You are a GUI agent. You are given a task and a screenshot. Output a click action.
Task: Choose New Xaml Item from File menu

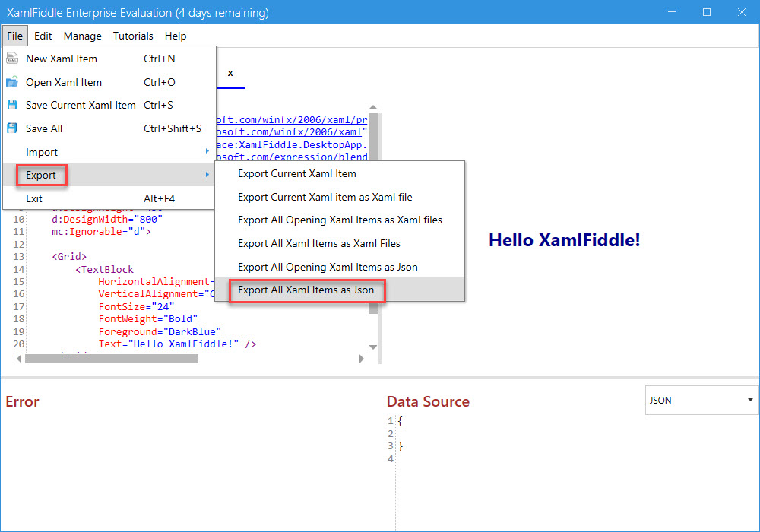pos(109,59)
